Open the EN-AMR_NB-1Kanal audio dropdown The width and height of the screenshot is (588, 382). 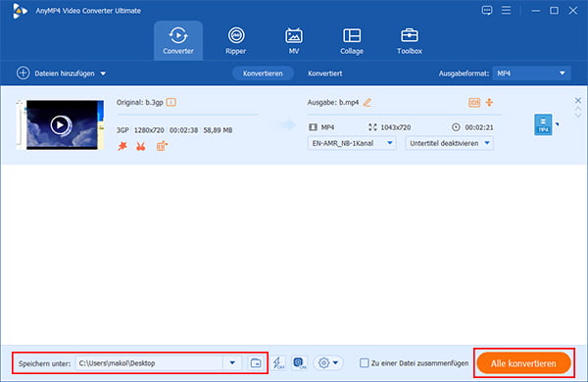pyautogui.click(x=352, y=143)
